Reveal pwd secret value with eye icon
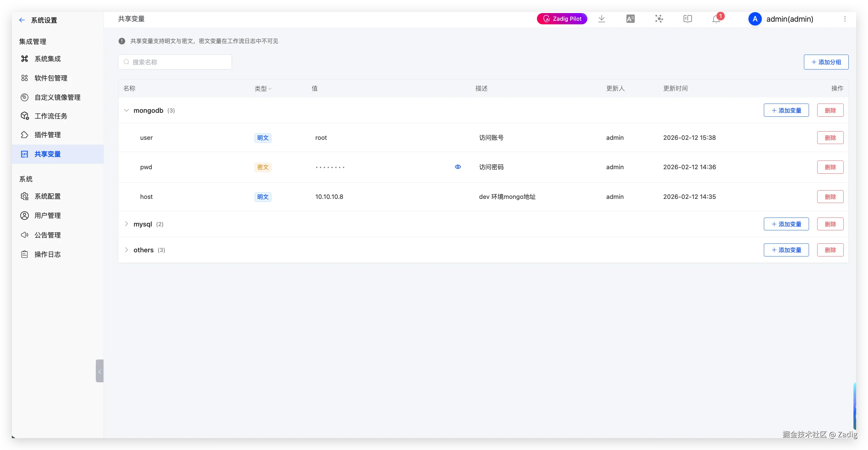The width and height of the screenshot is (868, 450). pyautogui.click(x=458, y=167)
